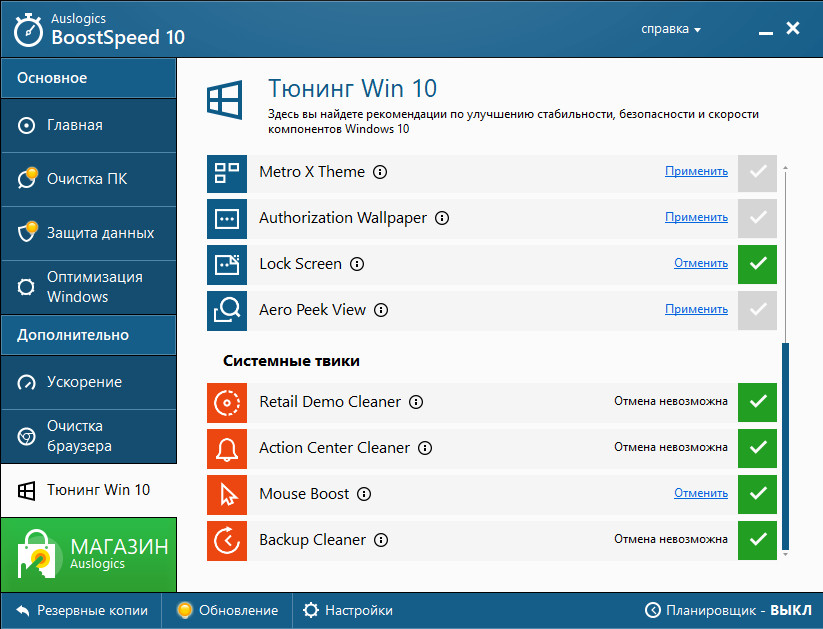Show info for Lock Screen
823x629 pixels.
tap(357, 264)
